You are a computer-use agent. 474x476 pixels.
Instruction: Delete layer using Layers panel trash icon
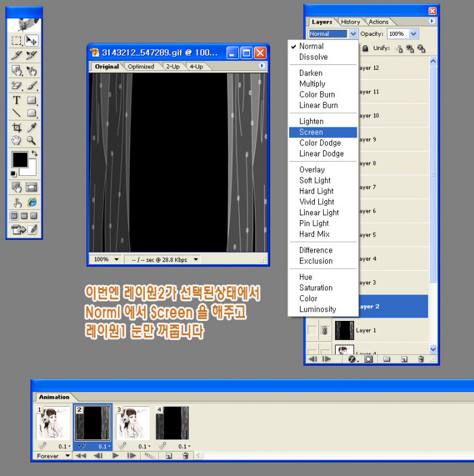[421, 360]
